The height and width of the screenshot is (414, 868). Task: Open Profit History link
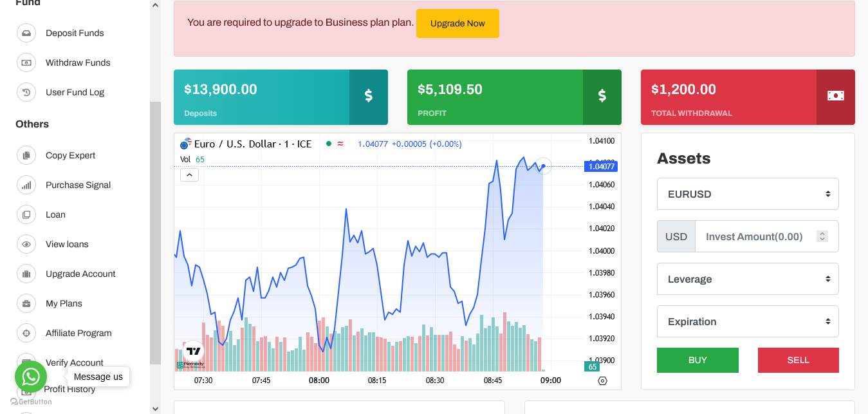(x=69, y=389)
